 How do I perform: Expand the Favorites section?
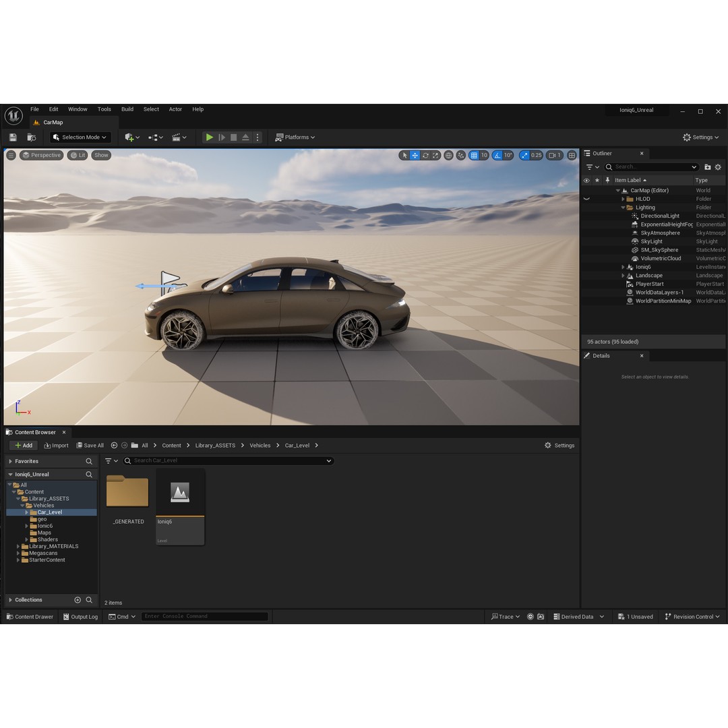pyautogui.click(x=10, y=462)
